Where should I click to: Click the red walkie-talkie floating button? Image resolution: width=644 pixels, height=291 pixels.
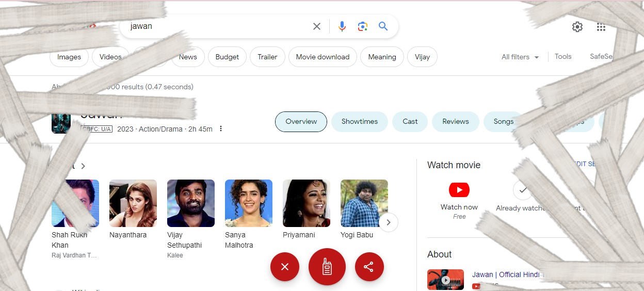[x=327, y=267]
